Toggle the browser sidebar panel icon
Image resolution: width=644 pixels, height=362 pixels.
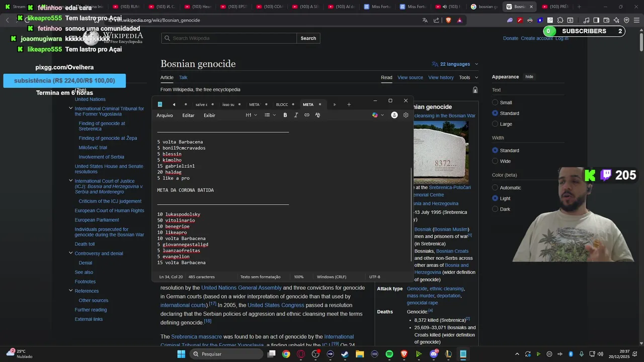pos(596,20)
